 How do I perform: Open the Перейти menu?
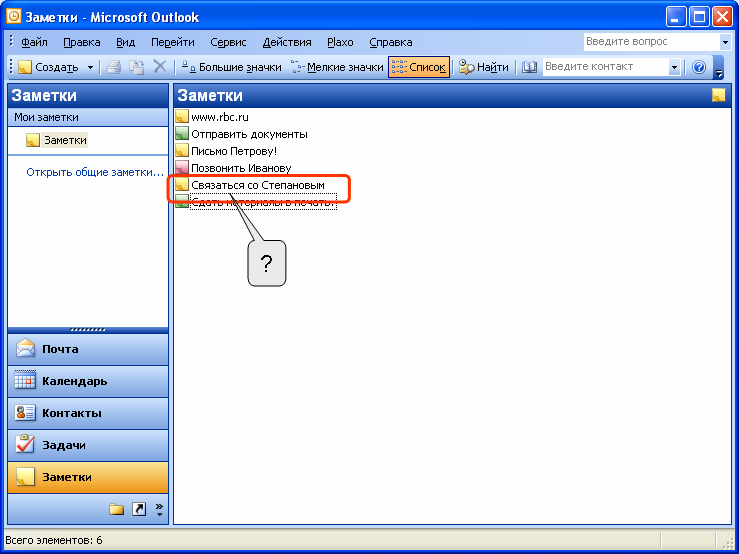[172, 42]
